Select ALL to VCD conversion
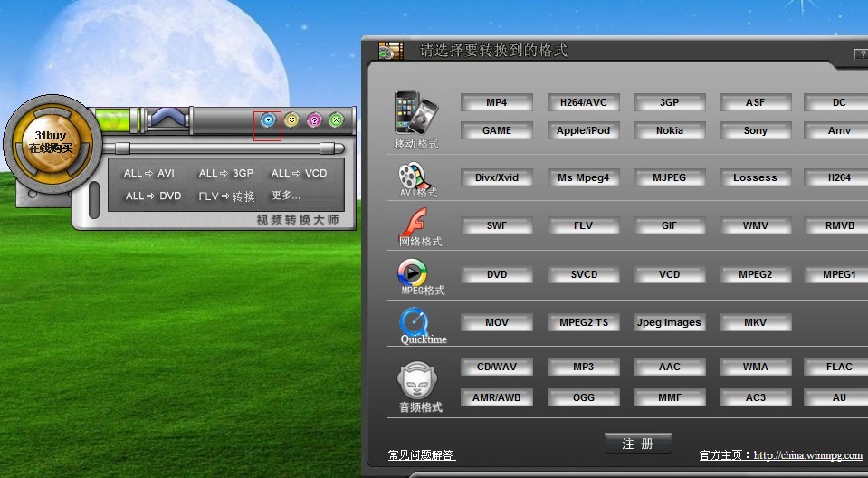The image size is (868, 478). pyautogui.click(x=299, y=173)
